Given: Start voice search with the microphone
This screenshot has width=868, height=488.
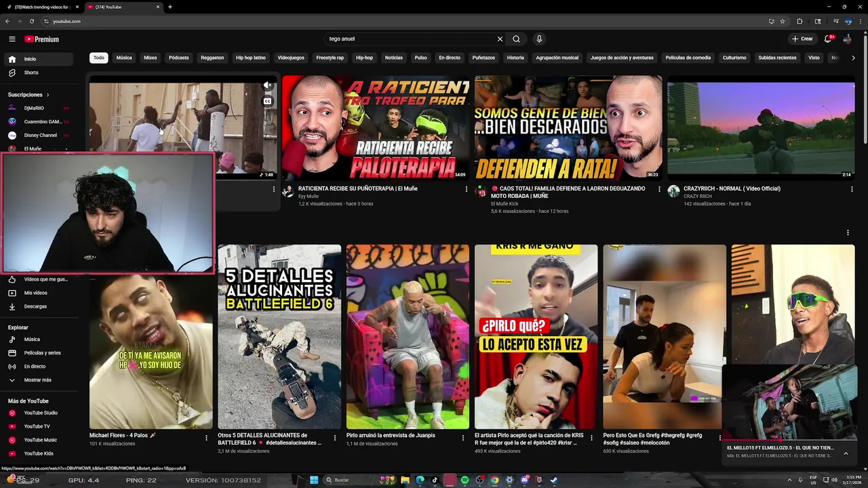Looking at the screenshot, I should (x=539, y=39).
